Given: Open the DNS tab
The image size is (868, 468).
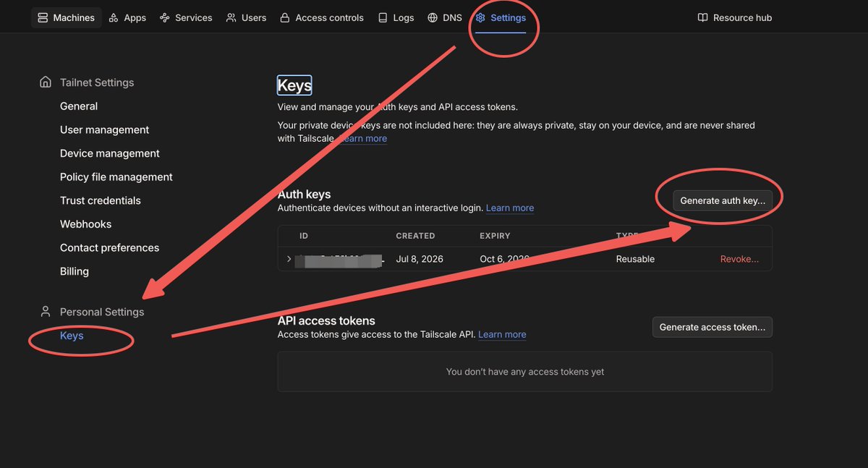Looking at the screenshot, I should pos(445,17).
